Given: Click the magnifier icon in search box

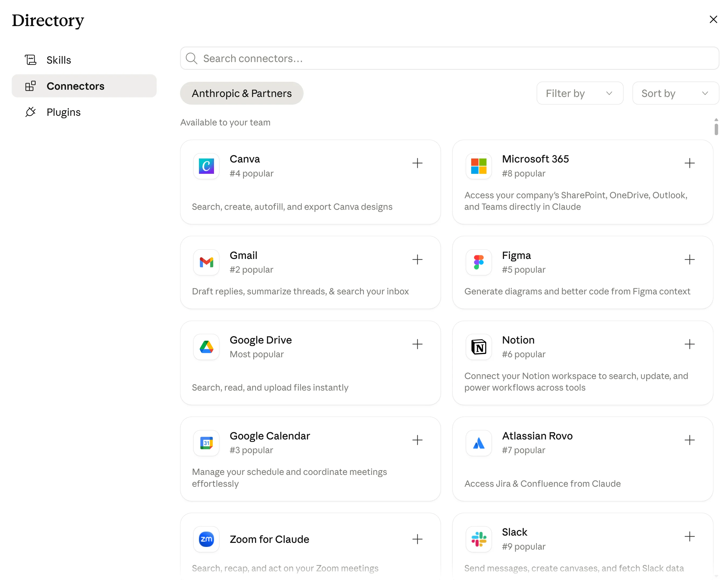Looking at the screenshot, I should [192, 58].
